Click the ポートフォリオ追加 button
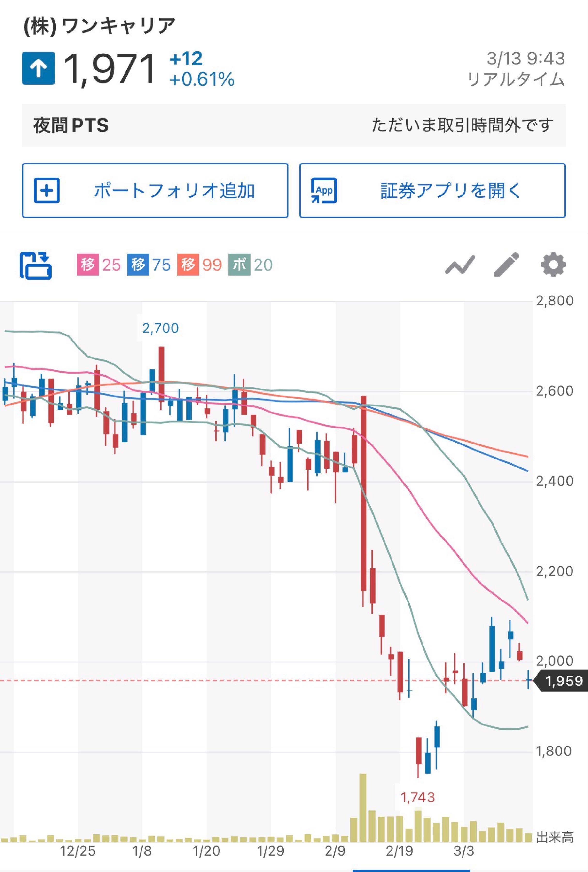The width and height of the screenshot is (588, 872). [x=155, y=190]
